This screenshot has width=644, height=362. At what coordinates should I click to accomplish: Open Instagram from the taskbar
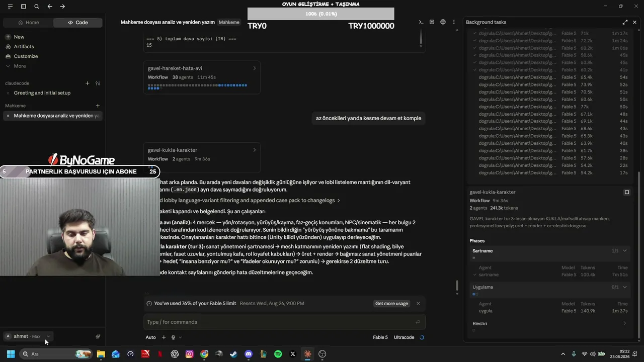pyautogui.click(x=189, y=354)
